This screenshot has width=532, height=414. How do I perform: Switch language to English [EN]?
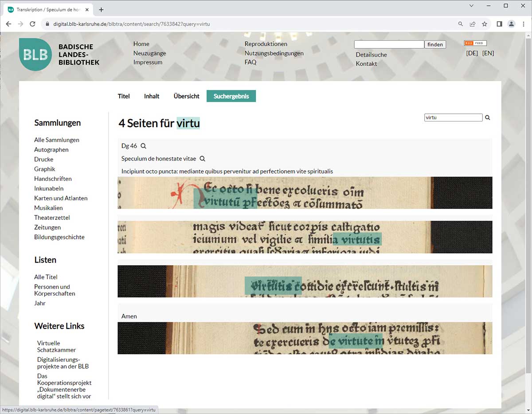tap(488, 53)
